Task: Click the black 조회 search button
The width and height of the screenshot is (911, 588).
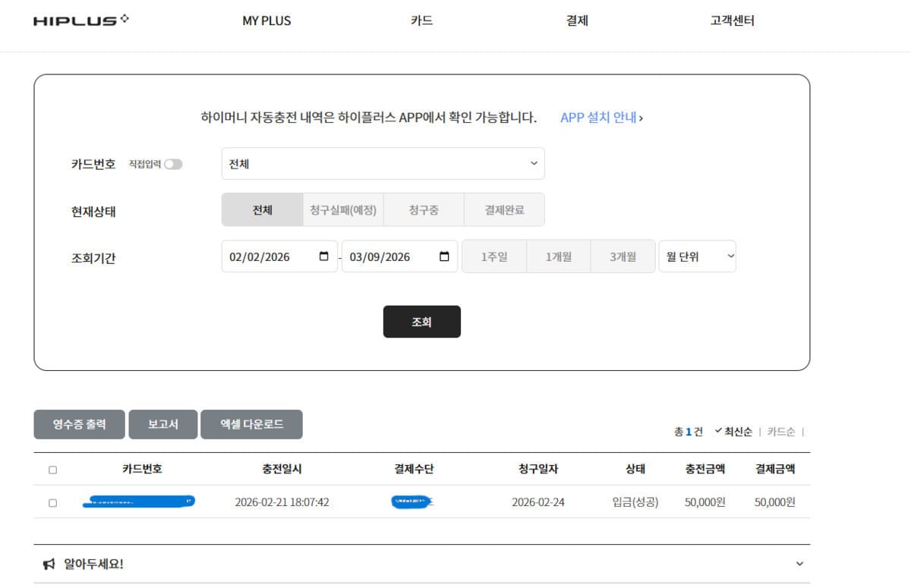Action: [x=422, y=321]
